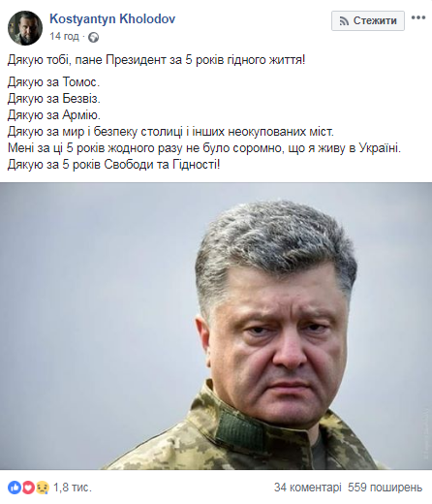Open the three-dot post options menu

point(418,17)
